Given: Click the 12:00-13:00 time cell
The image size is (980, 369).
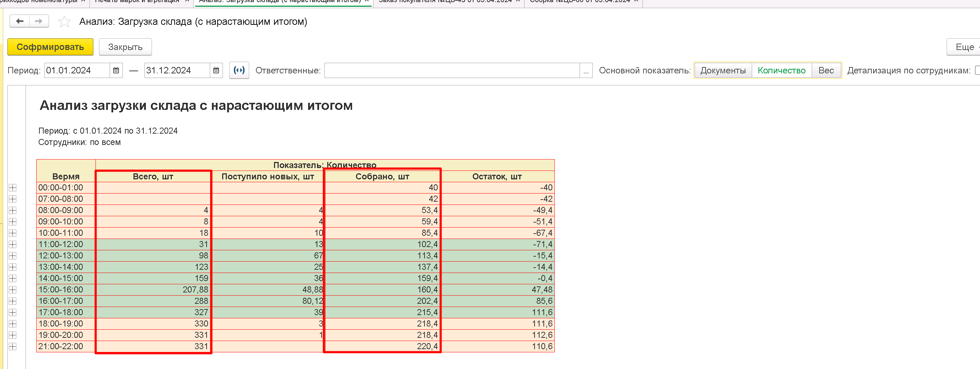Looking at the screenshot, I should pos(66,256).
